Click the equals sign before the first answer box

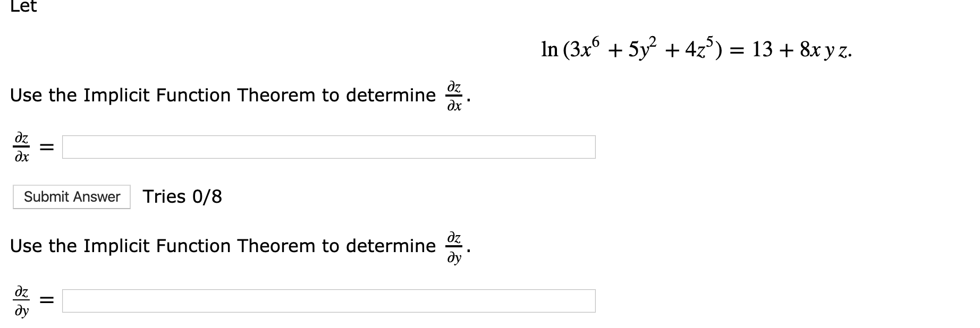coord(47,147)
